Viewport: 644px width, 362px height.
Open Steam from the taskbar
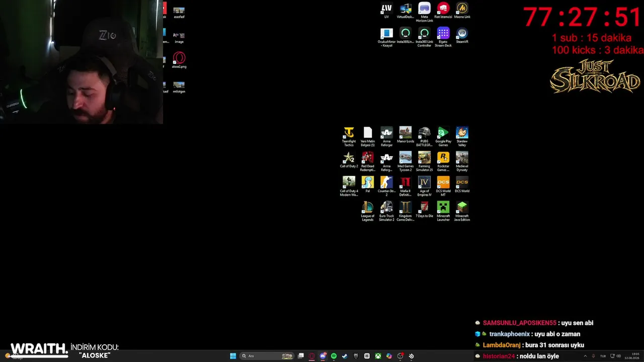coord(345,356)
